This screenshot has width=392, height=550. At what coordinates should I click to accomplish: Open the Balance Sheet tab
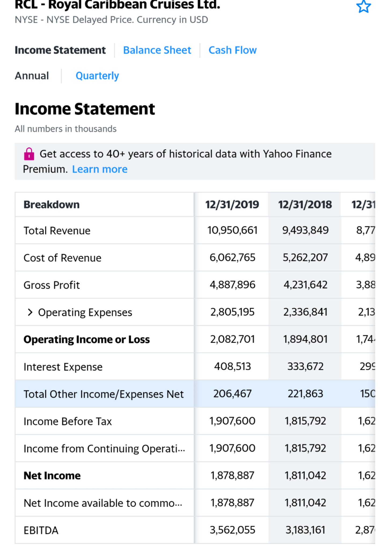click(x=157, y=50)
